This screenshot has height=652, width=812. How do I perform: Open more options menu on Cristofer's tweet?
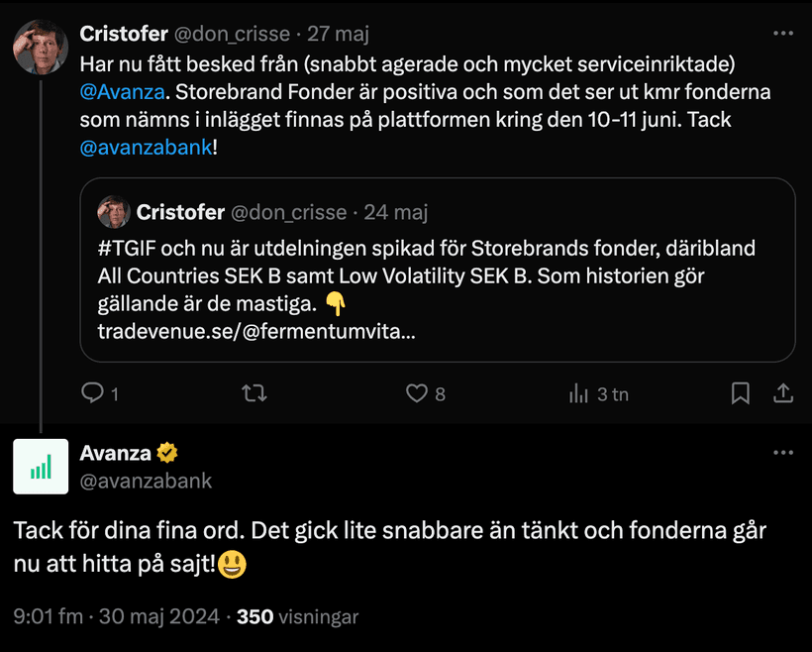point(783,33)
